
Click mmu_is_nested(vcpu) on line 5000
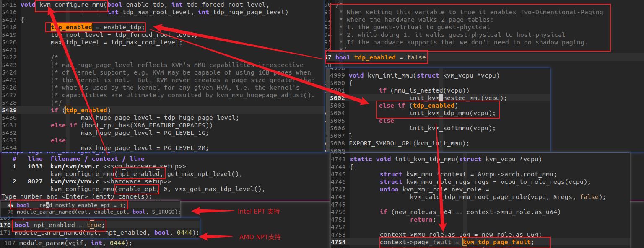pyautogui.click(x=430, y=90)
